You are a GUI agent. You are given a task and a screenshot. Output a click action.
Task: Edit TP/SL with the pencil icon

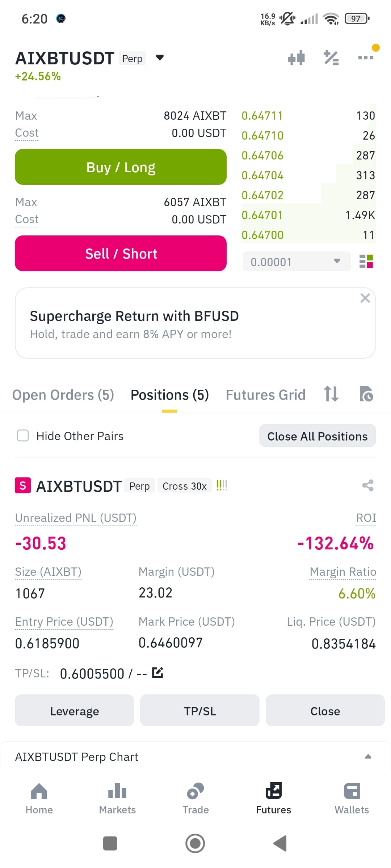(157, 673)
